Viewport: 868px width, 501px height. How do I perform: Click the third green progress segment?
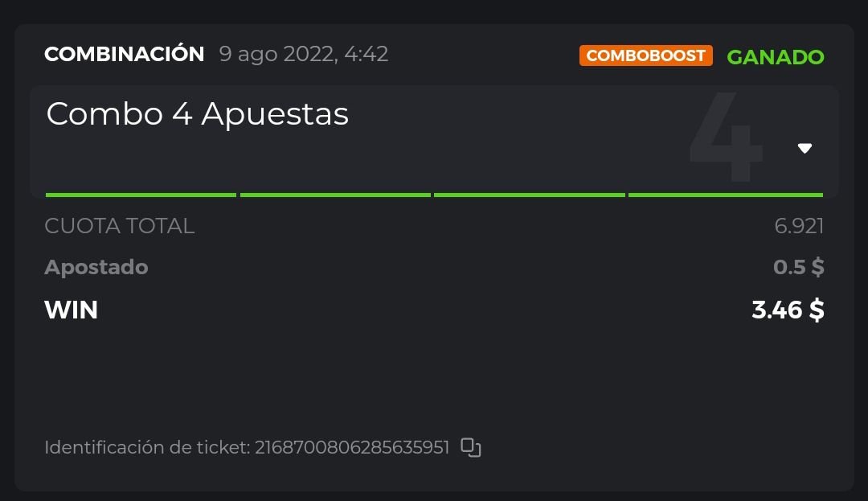click(x=529, y=195)
